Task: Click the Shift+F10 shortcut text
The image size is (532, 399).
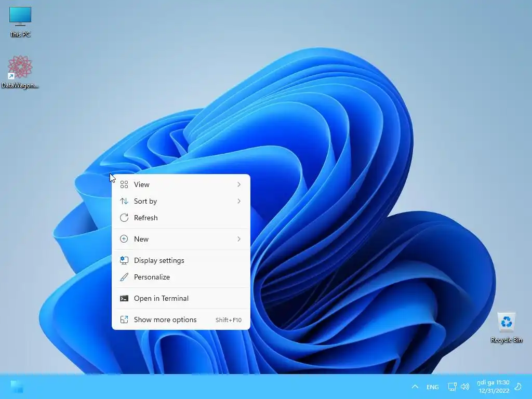Action: [x=229, y=320]
